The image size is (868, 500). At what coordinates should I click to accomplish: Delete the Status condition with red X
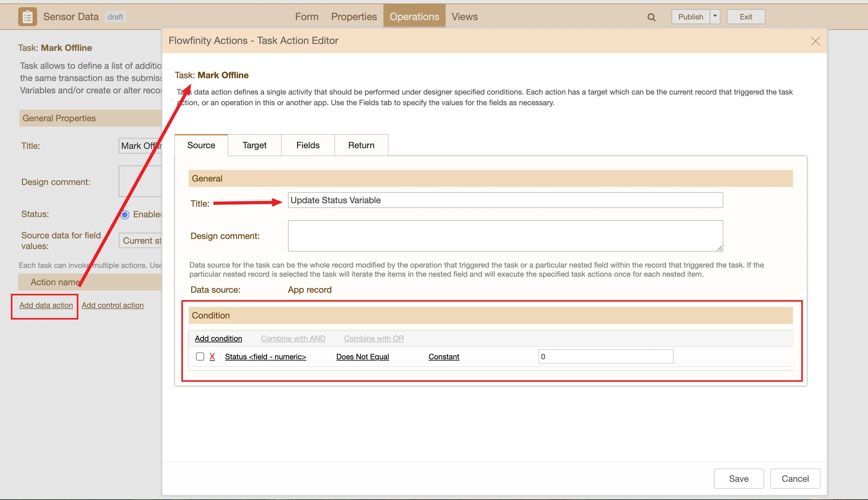click(x=212, y=357)
